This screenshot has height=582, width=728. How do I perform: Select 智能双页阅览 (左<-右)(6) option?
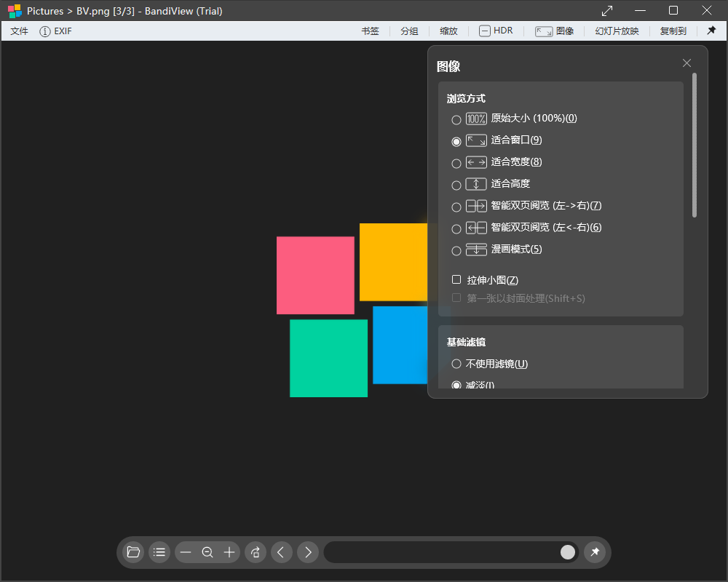click(x=456, y=229)
